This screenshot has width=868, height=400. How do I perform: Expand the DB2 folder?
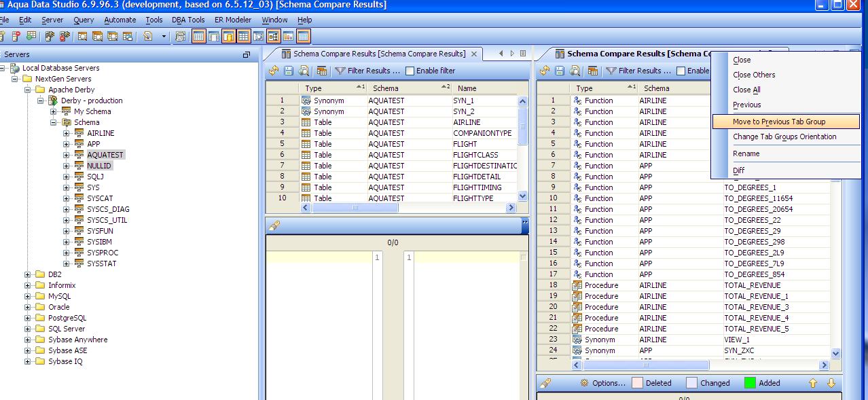pyautogui.click(x=28, y=274)
